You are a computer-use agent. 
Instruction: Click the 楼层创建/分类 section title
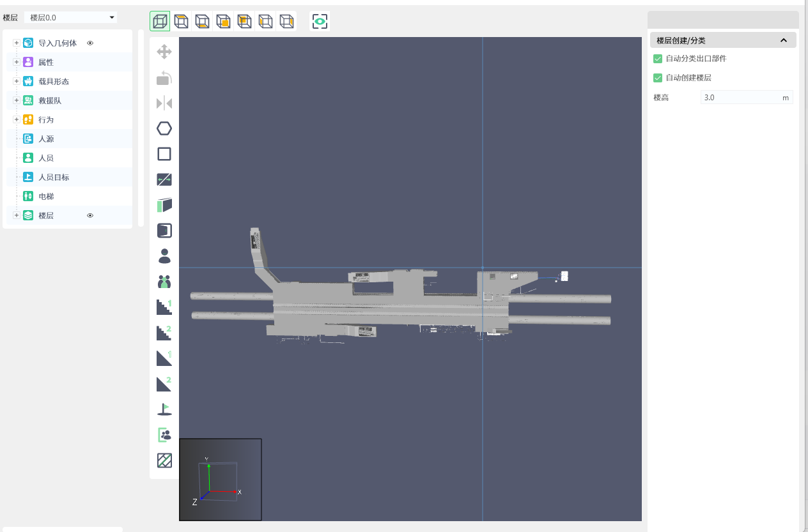(681, 40)
